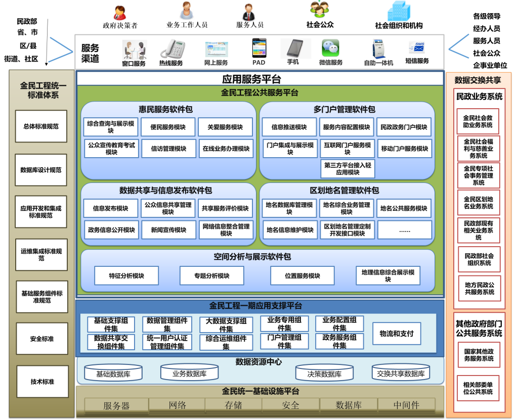518x420 pixels.
Task: Select the 网上服务 online service icon
Action: click(216, 50)
